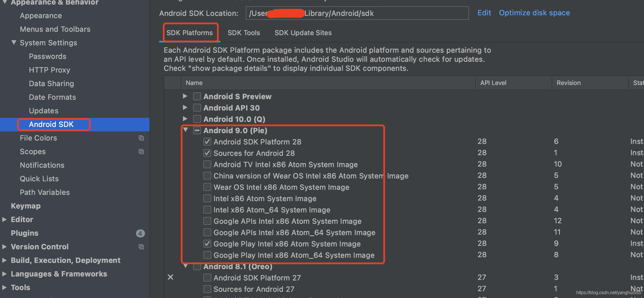Click Edit SDK location link
Image resolution: width=644 pixels, height=298 pixels.
[484, 13]
